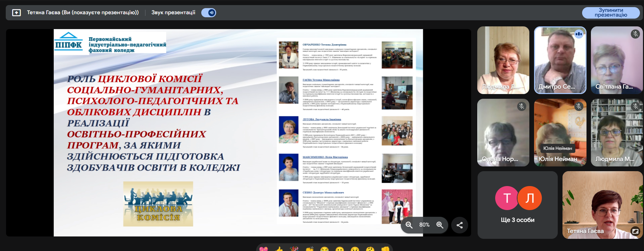Image resolution: width=644 pixels, height=251 pixels.
Task: Select Людмила М... participant video tile
Action: point(617,133)
